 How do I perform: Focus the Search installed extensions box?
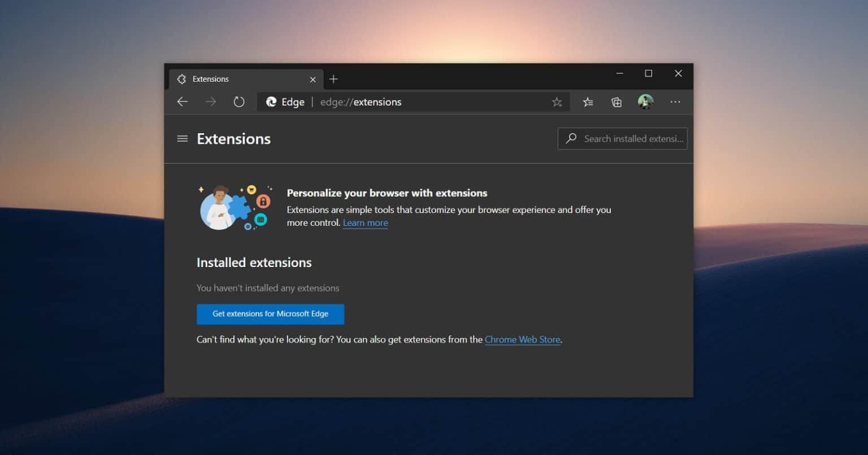point(622,138)
